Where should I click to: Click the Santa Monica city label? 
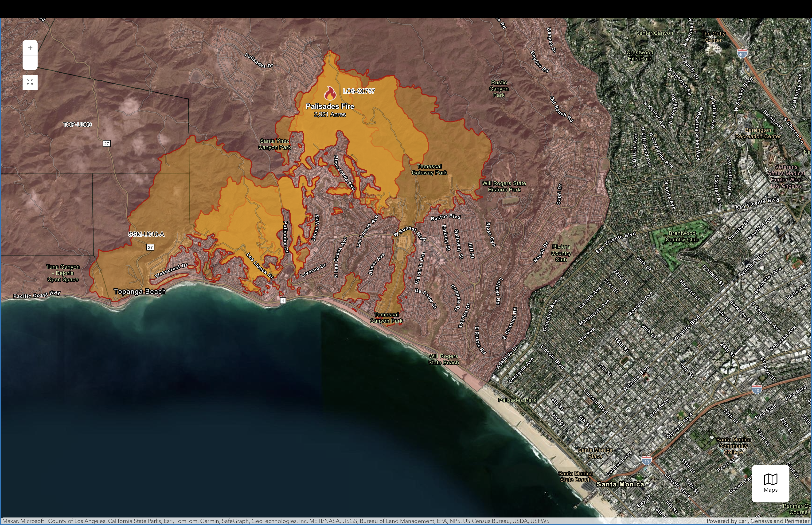pos(620,484)
